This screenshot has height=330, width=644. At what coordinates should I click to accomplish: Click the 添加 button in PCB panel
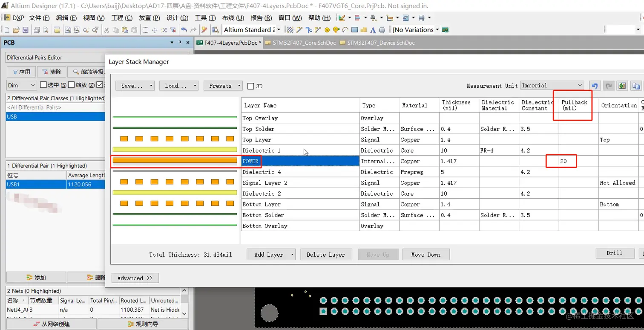point(36,277)
